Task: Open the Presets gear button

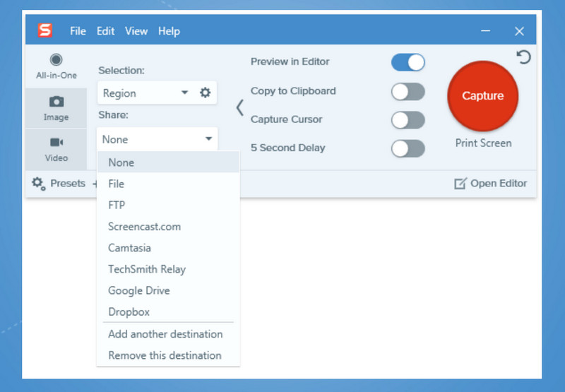Action: tap(59, 184)
